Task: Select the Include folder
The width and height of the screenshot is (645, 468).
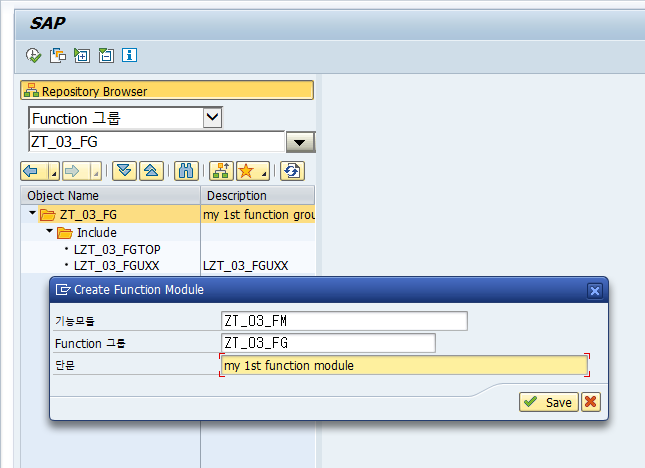Action: 87,232
